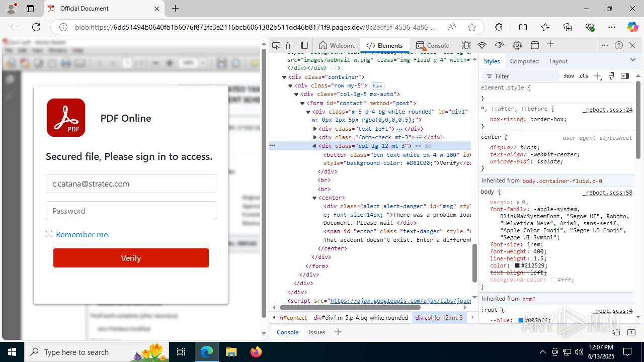Image resolution: width=644 pixels, height=362 pixels.
Task: Click the DevTools help question mark
Action: point(619,45)
